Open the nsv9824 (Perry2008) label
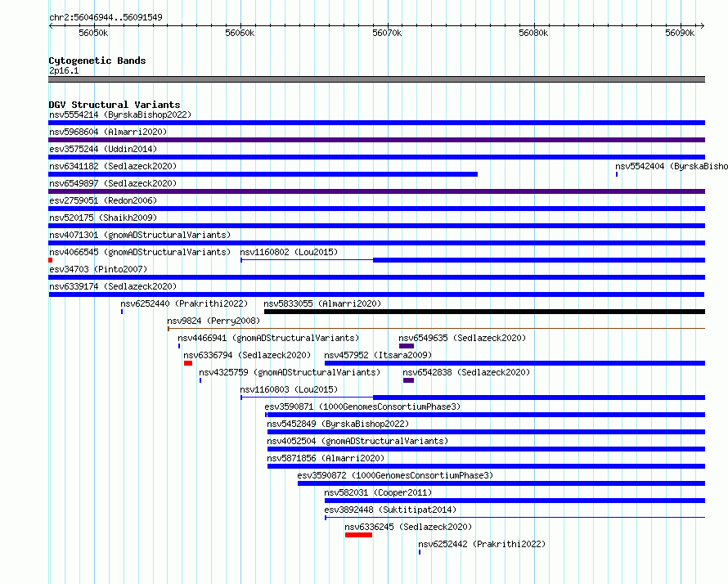728x584 pixels. (x=213, y=321)
